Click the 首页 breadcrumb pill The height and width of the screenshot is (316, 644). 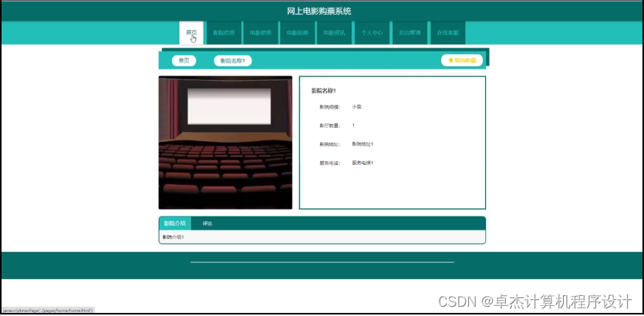184,60
